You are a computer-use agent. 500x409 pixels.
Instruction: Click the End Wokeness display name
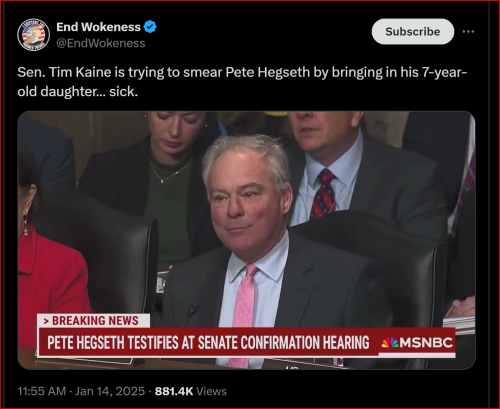coord(98,27)
